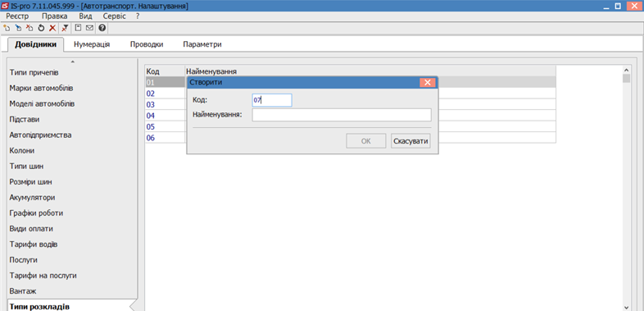
Task: Open the ? help menu
Action: click(x=138, y=16)
